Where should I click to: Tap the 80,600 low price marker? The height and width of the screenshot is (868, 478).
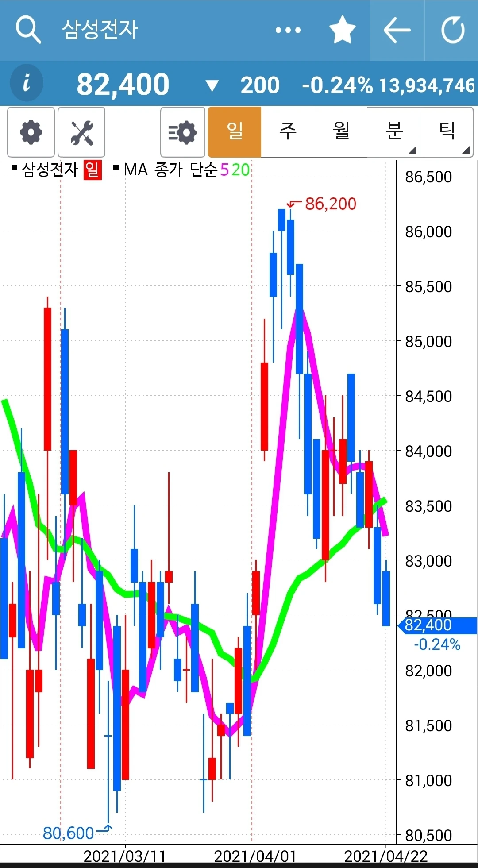(68, 833)
